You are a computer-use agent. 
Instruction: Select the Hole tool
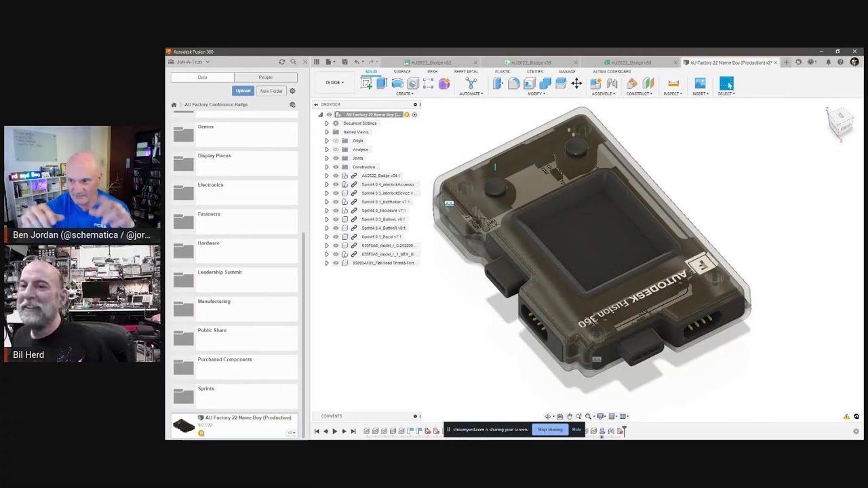[413, 83]
